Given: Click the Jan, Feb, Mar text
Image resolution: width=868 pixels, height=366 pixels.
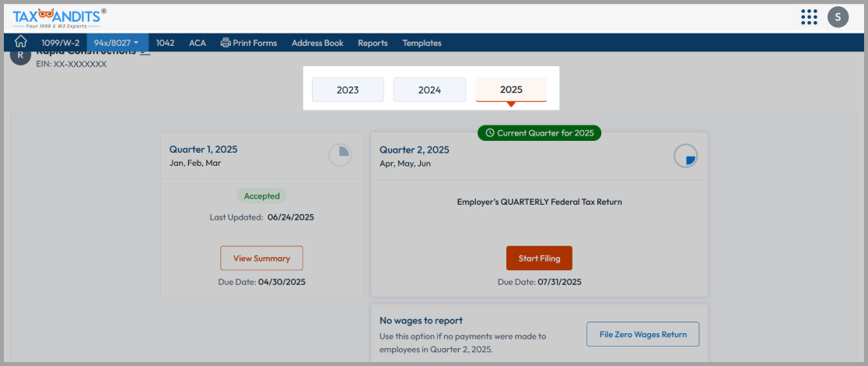Looking at the screenshot, I should (x=195, y=164).
